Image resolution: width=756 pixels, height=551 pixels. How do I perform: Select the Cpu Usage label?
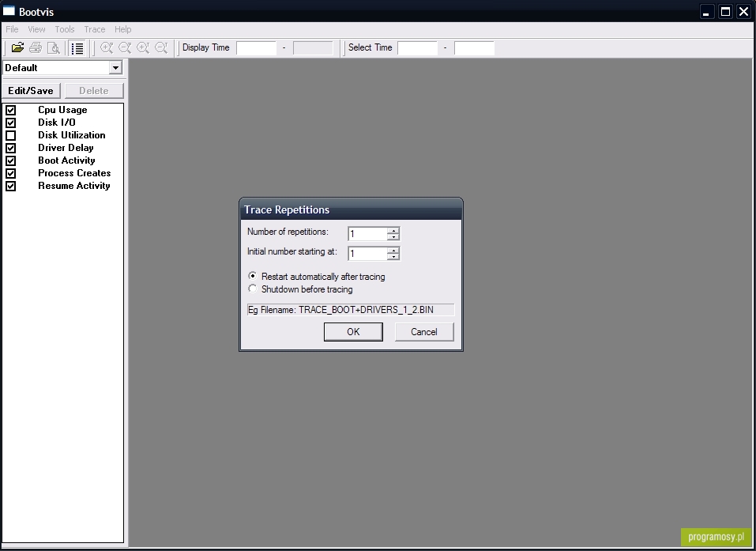[62, 110]
